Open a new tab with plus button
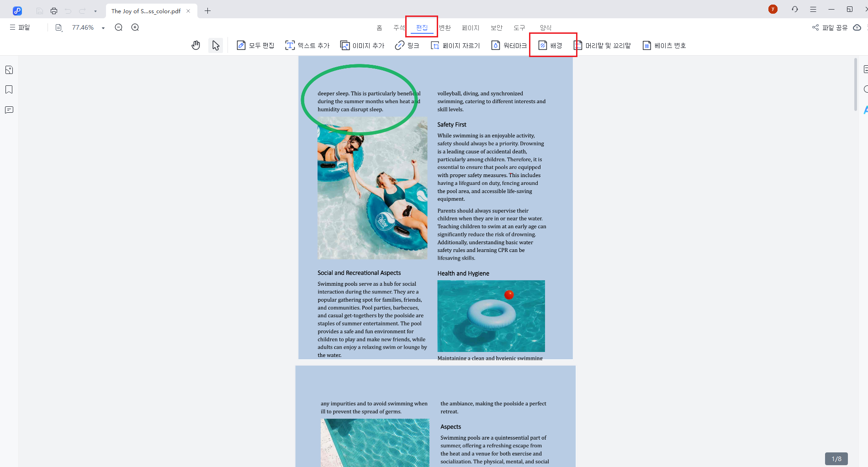Screen dimensions: 868x467 (x=208, y=11)
